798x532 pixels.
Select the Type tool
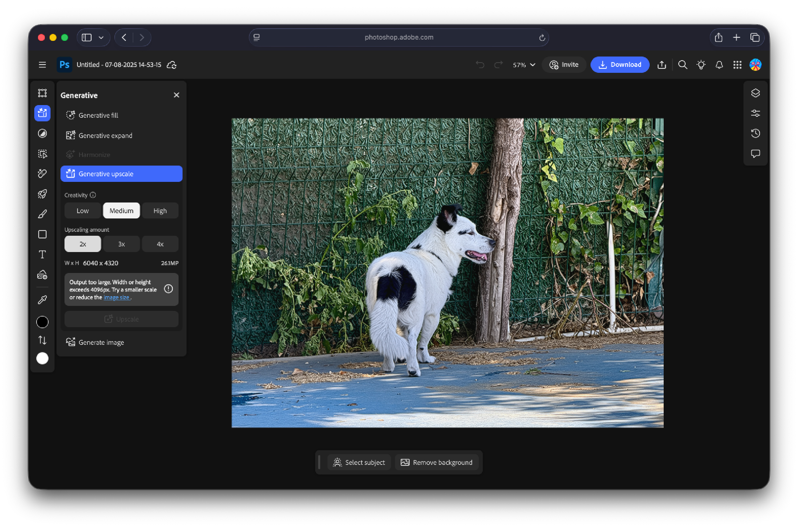(x=42, y=254)
